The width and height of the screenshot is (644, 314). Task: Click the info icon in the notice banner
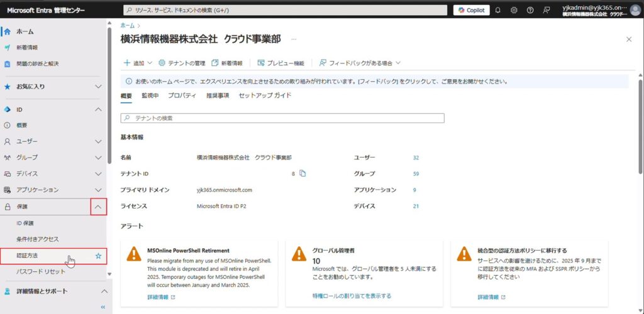point(128,82)
